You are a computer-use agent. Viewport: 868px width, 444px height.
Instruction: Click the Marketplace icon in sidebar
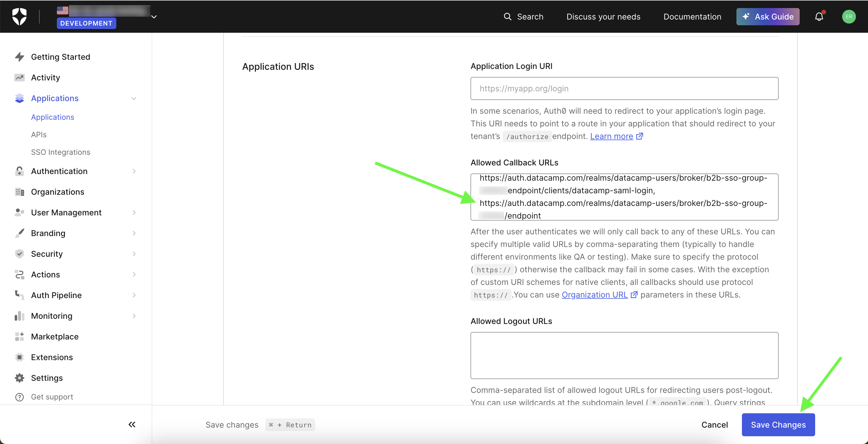click(x=20, y=337)
